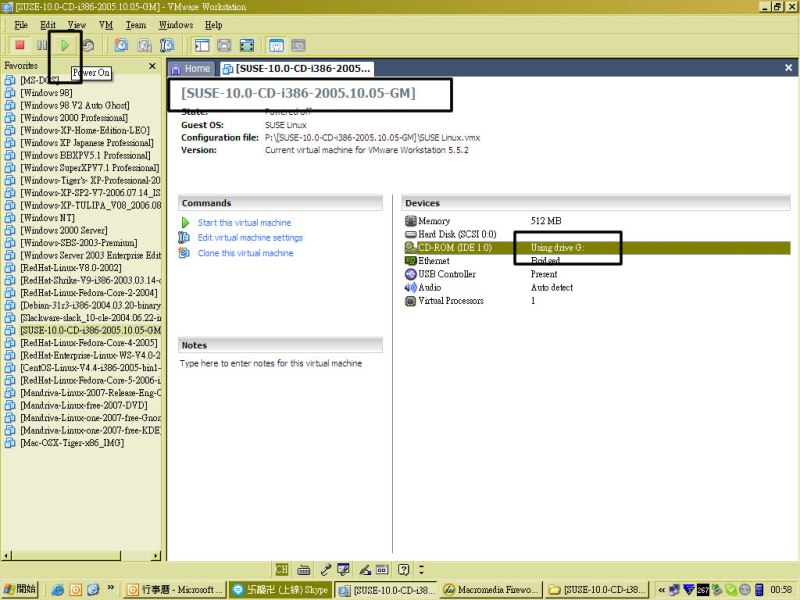Switch to Macromedia Fireworks taskbar button

pos(489,590)
